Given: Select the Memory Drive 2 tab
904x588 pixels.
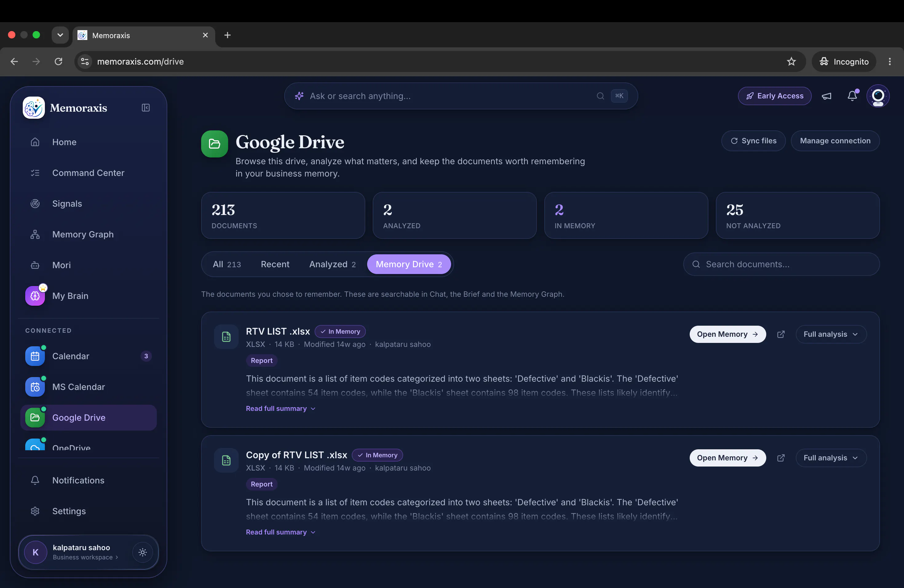Looking at the screenshot, I should tap(409, 264).
